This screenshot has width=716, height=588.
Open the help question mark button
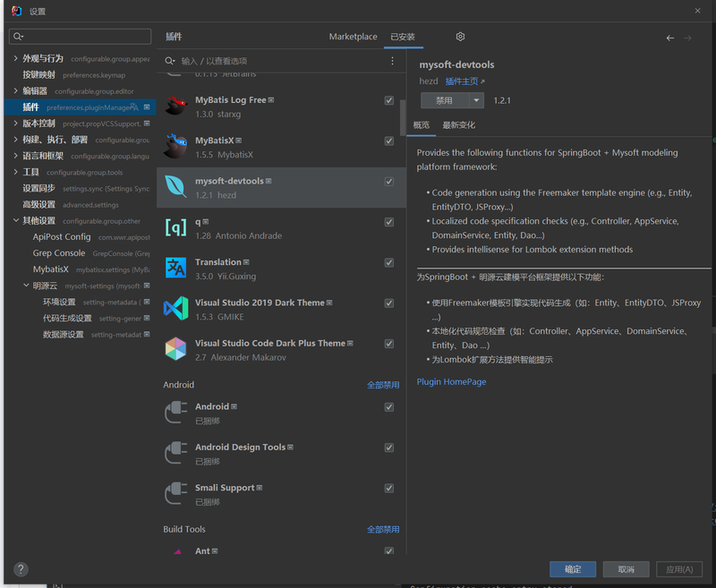tap(21, 569)
